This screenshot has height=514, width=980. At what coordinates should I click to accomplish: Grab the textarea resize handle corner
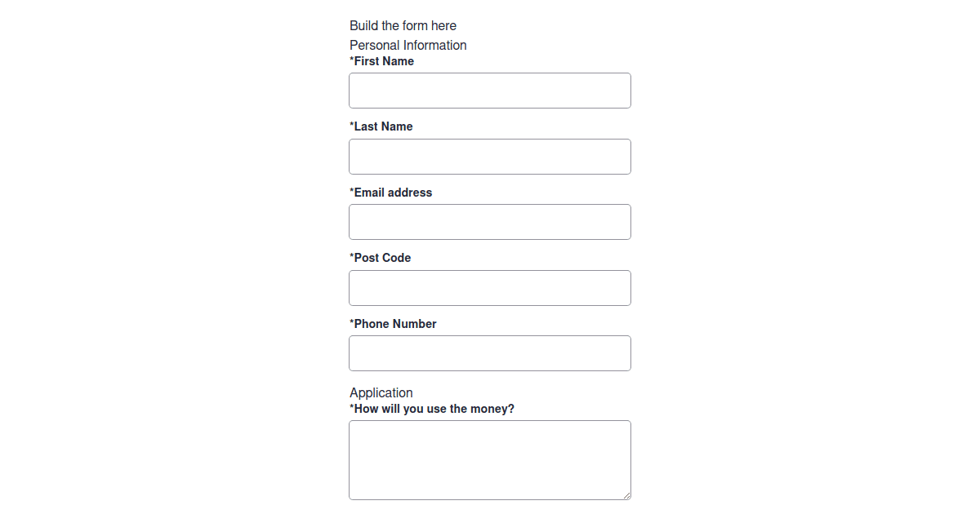(626, 494)
